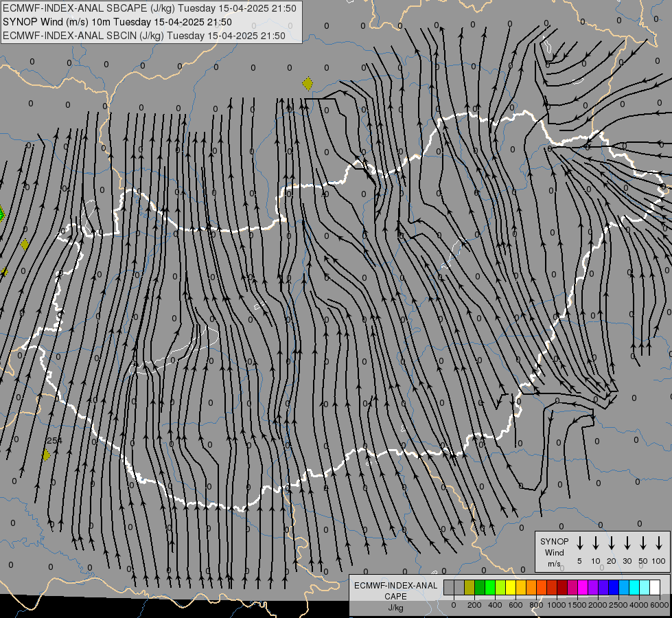Screen dimensions: 672x618
Task: Click the olive diamond marker above the northern border
Action: tap(308, 84)
